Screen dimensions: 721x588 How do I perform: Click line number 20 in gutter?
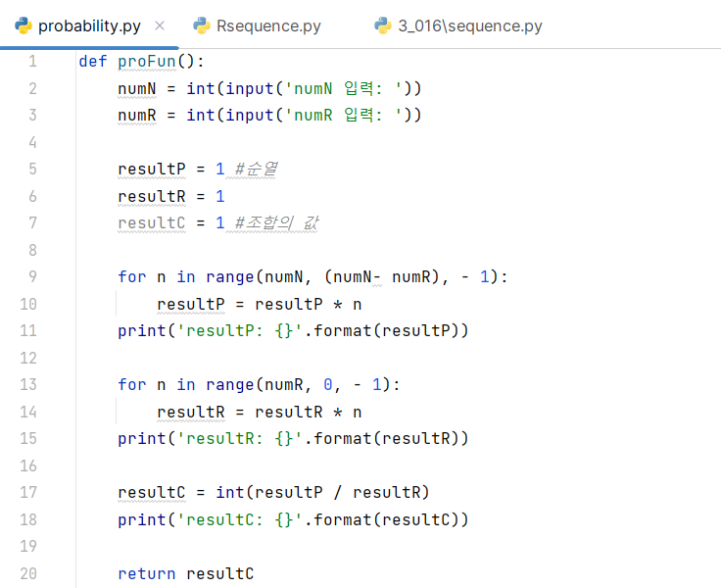point(28,573)
